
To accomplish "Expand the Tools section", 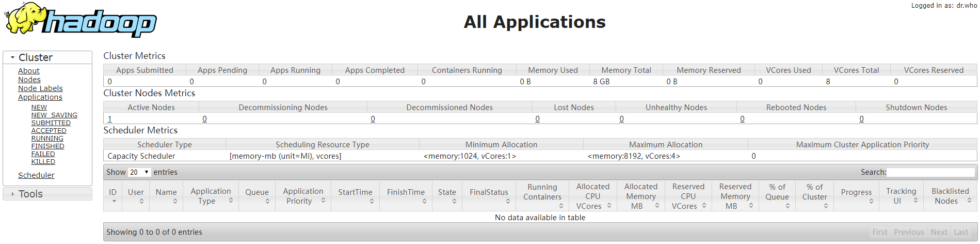I will coord(47,194).
